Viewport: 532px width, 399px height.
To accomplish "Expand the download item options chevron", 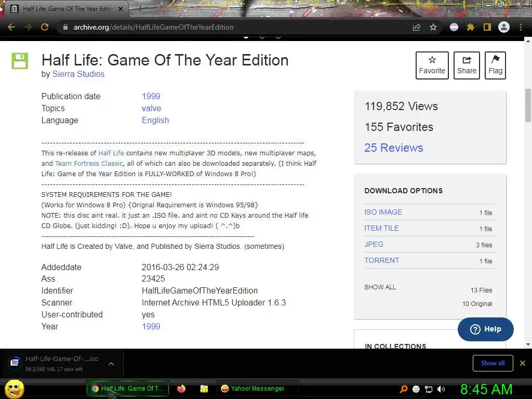I will 111,364.
